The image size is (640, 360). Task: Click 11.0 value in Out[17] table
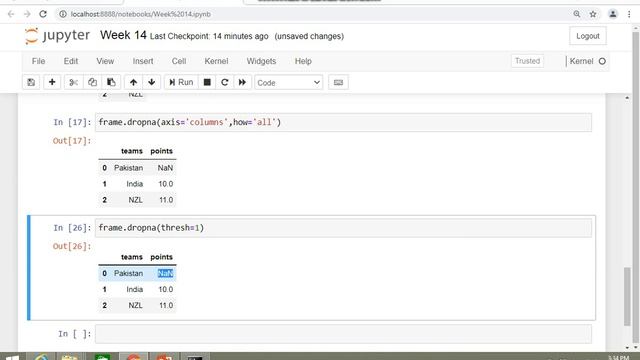tap(166, 200)
